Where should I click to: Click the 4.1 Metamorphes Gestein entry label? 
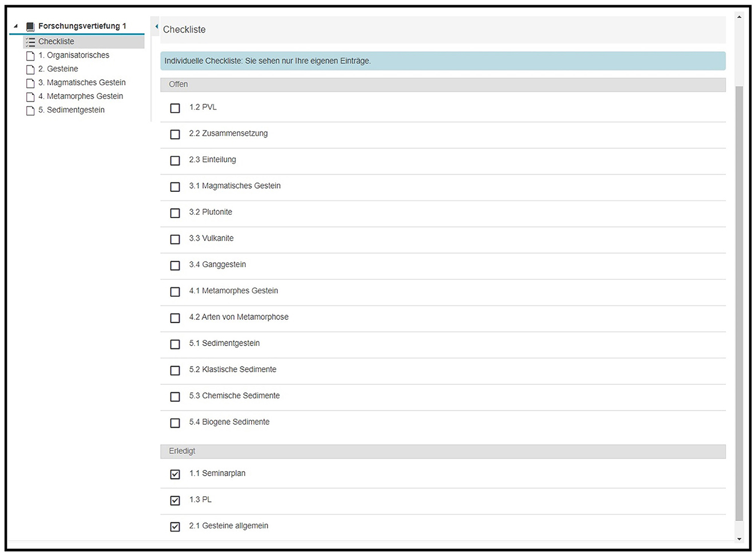233,291
